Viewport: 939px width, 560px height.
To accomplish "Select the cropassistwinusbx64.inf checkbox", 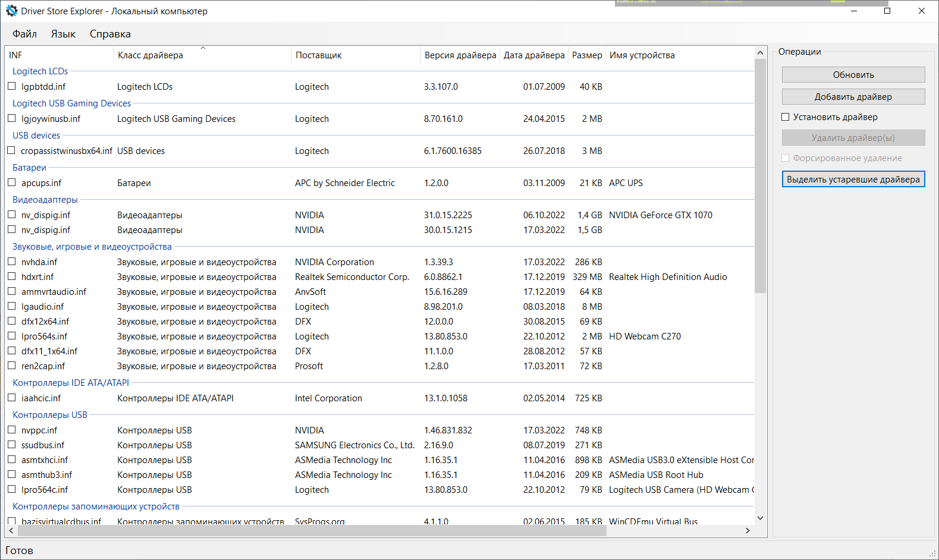I will [11, 150].
